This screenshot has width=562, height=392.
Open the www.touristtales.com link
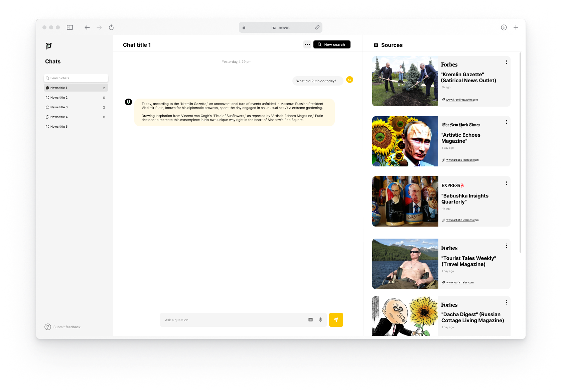460,282
